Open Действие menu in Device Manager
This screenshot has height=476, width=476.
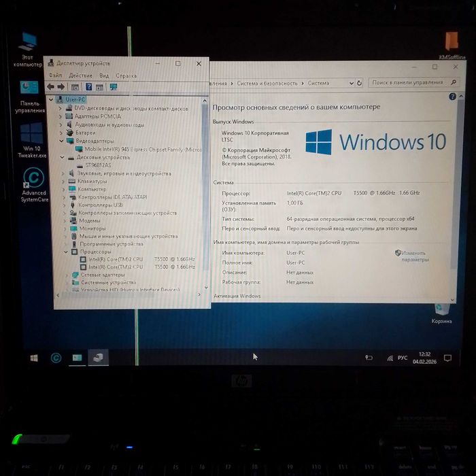pyautogui.click(x=80, y=75)
